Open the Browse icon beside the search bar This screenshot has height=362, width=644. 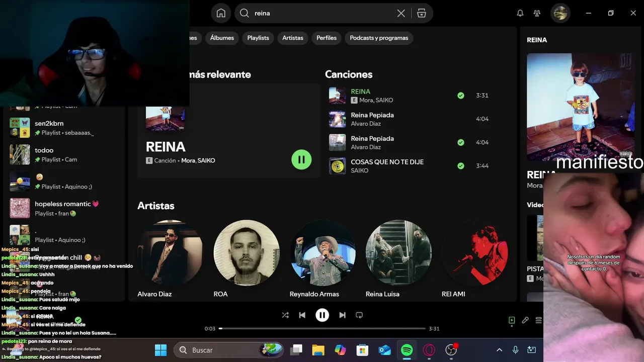coord(422,14)
